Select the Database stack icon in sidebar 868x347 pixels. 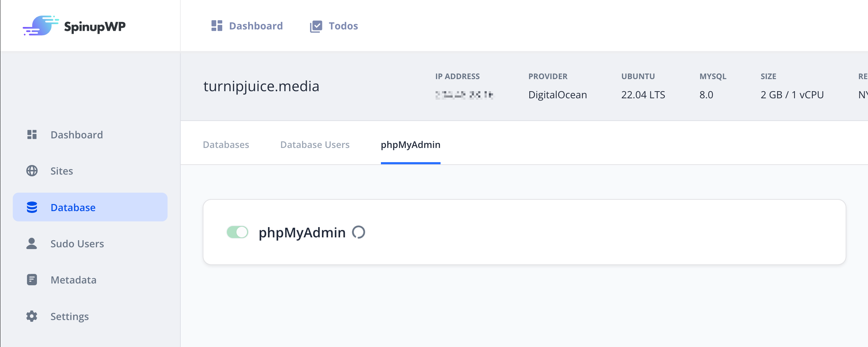(32, 207)
